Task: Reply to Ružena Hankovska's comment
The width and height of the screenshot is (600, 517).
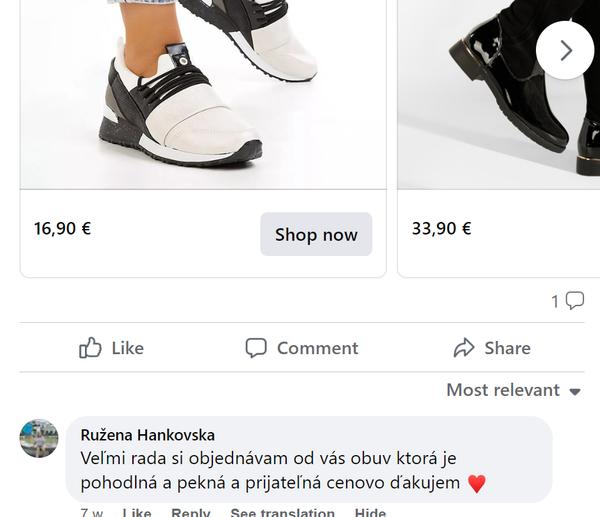Action: click(x=190, y=512)
